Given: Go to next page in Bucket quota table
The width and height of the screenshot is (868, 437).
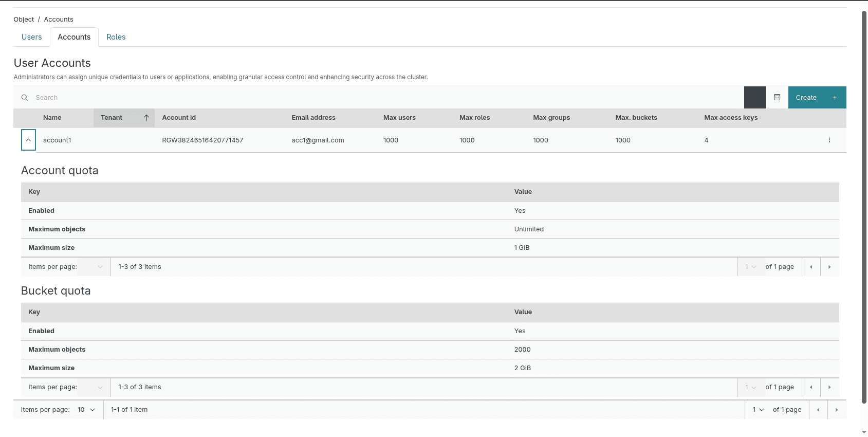Looking at the screenshot, I should (829, 387).
